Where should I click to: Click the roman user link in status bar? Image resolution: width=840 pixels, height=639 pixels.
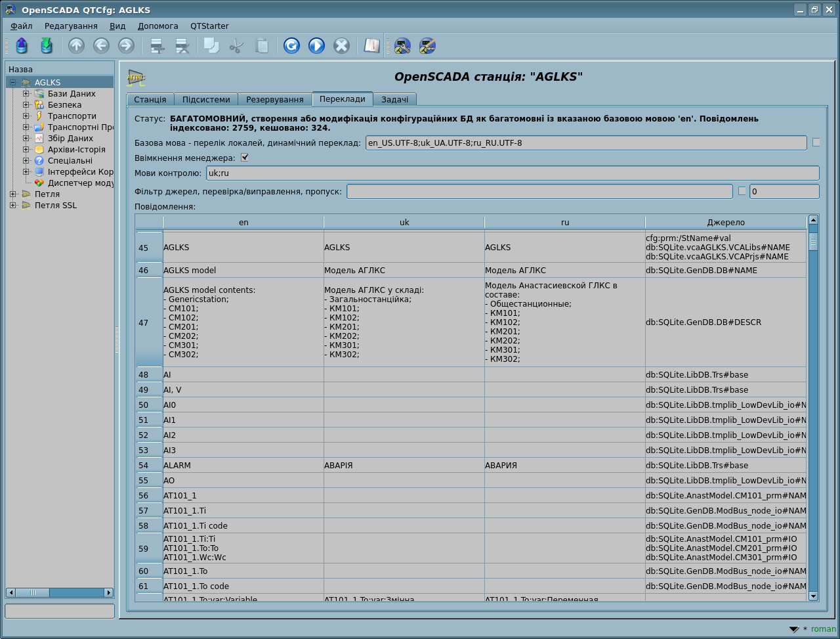[x=824, y=629]
